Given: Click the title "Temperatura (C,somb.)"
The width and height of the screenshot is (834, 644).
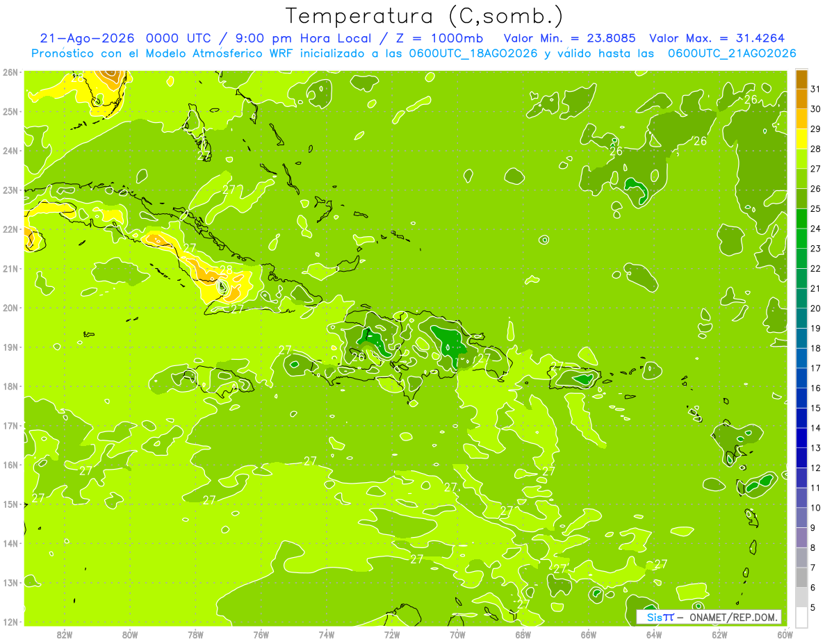Looking at the screenshot, I should (424, 16).
